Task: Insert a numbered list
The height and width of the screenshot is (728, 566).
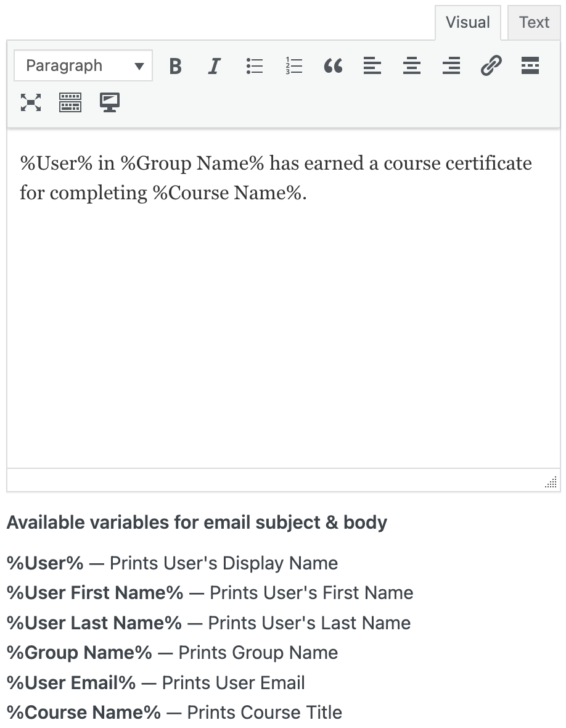Action: tap(293, 65)
